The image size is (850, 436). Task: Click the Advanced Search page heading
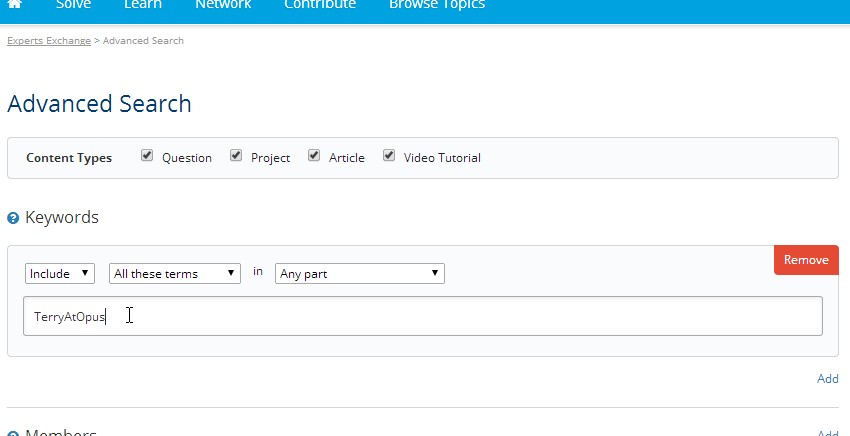tap(99, 104)
